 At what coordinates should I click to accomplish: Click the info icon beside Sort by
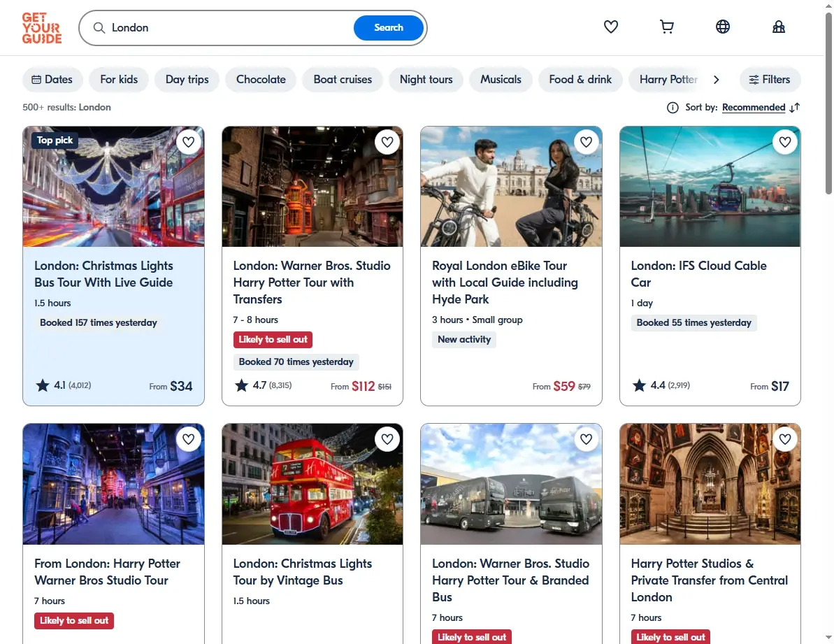pyautogui.click(x=673, y=108)
